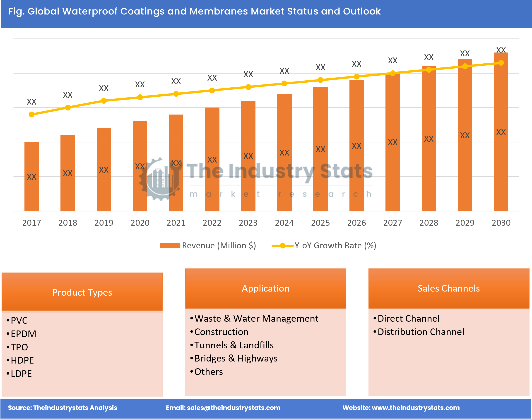Select HDPE in Product Types list
This screenshot has width=532, height=419.
(x=22, y=360)
